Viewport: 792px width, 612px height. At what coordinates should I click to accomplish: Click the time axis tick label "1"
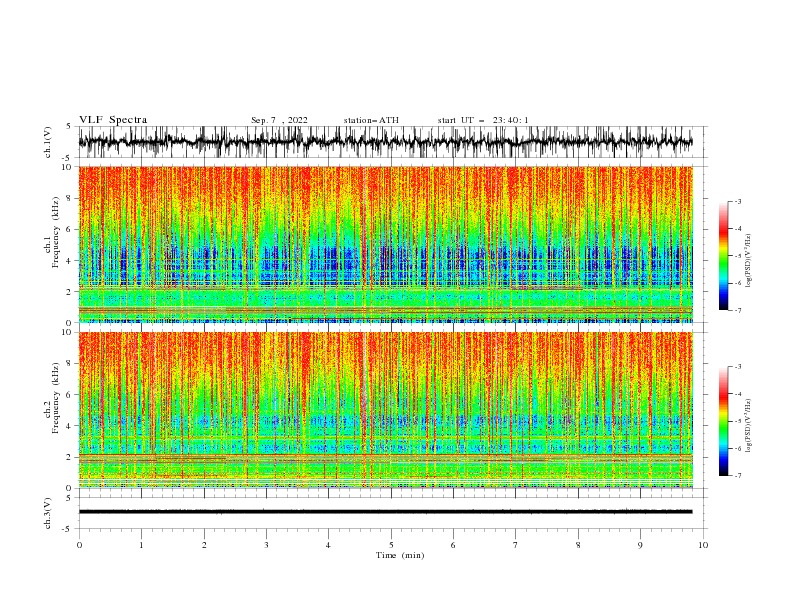(141, 545)
